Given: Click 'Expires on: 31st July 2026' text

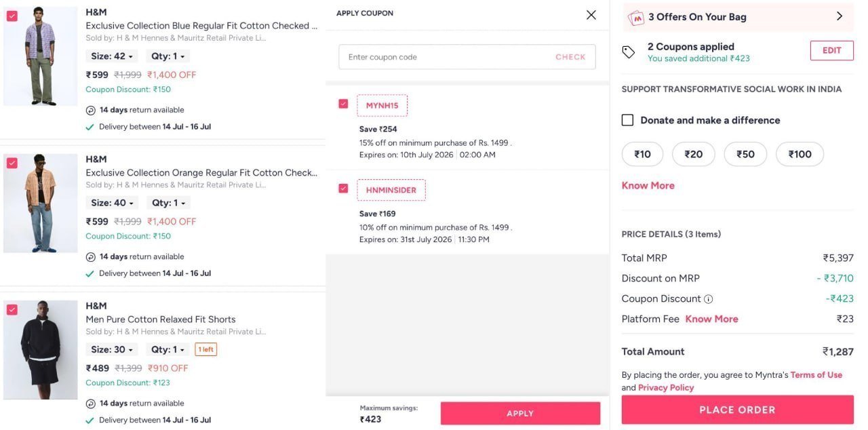Looking at the screenshot, I should [x=406, y=239].
